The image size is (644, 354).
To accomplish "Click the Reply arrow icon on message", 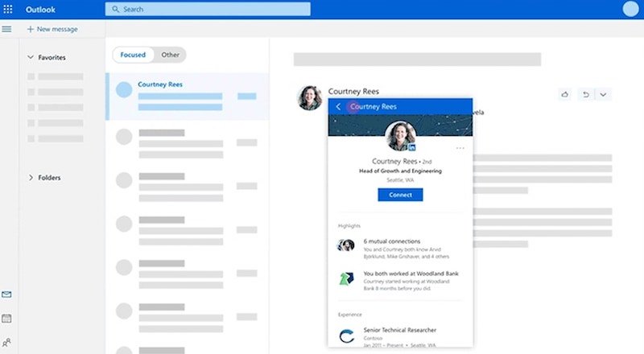I will [x=586, y=94].
